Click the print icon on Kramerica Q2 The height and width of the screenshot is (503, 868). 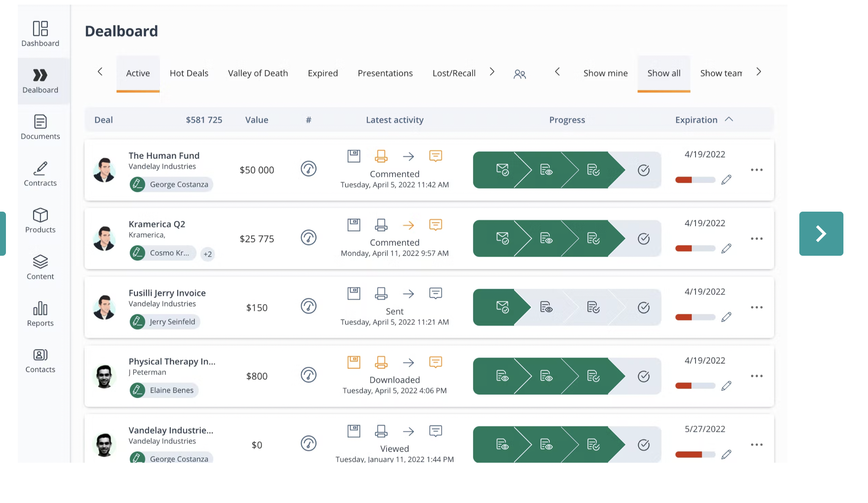point(381,225)
